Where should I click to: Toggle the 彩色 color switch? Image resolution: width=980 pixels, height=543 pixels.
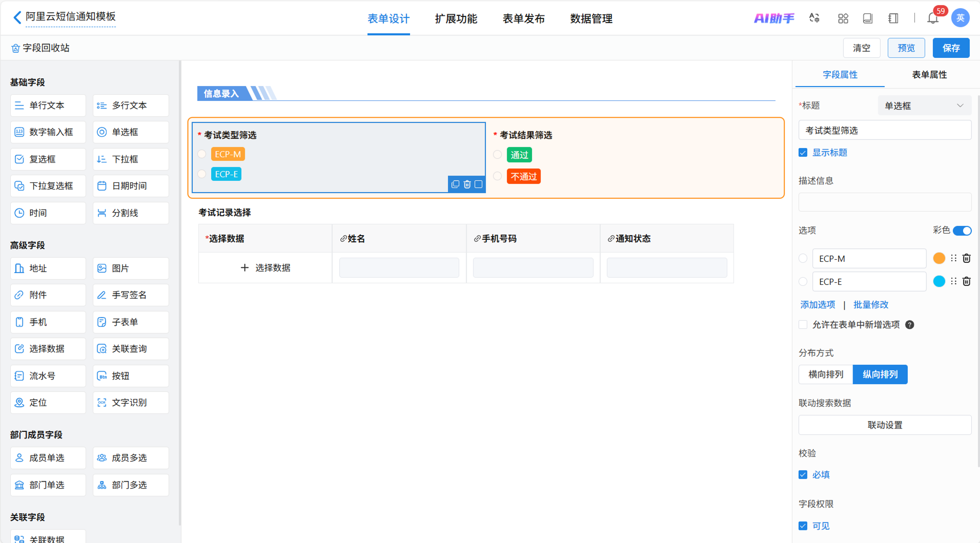962,231
